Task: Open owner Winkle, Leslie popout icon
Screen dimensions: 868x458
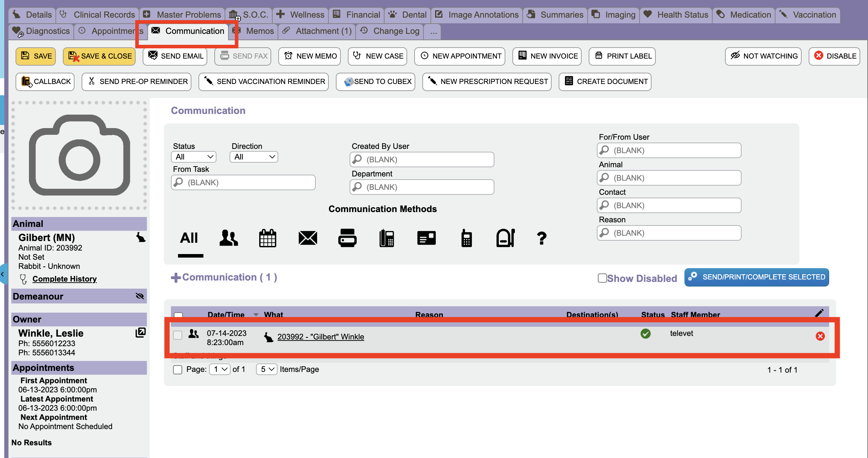Action: click(x=141, y=332)
